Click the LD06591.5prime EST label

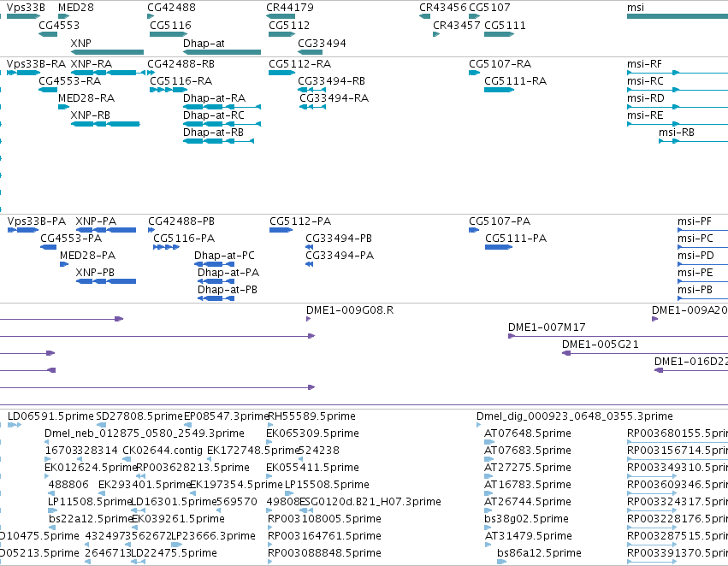(x=50, y=416)
